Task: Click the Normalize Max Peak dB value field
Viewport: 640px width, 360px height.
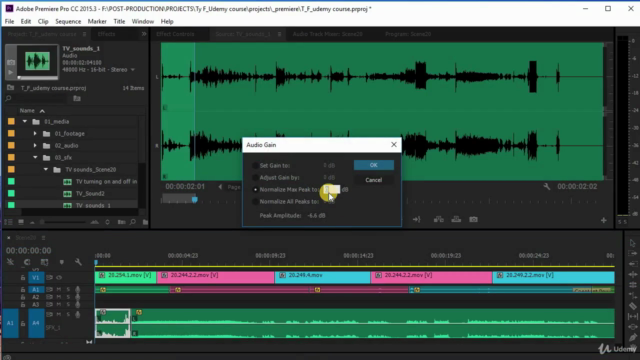Action: [331, 189]
